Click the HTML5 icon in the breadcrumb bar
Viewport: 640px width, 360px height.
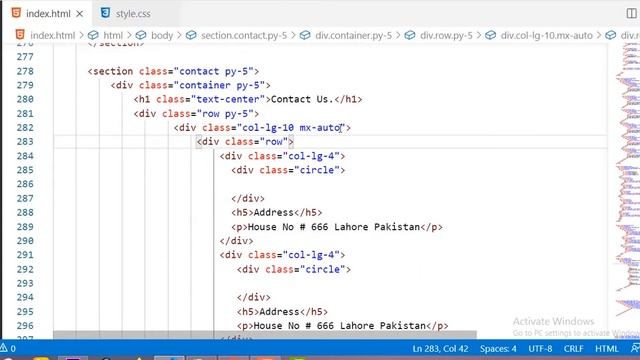coord(20,35)
